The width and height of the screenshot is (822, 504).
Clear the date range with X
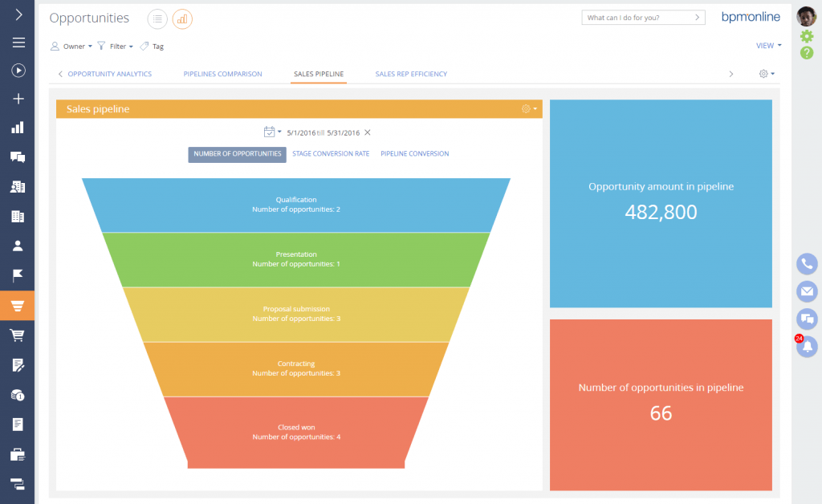[x=368, y=132]
